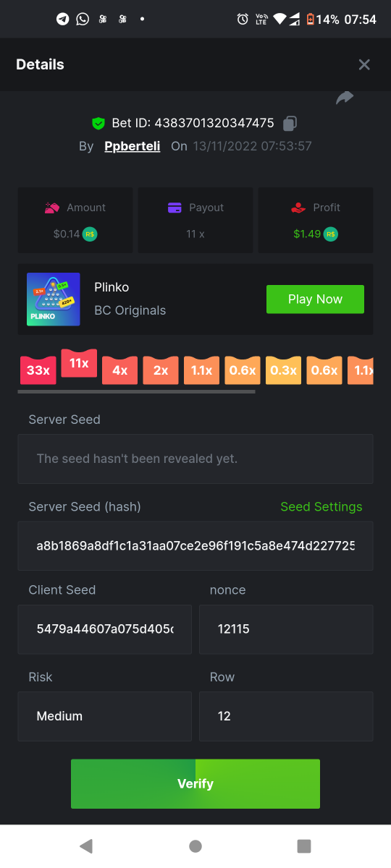Click the green Verify button

(x=195, y=783)
